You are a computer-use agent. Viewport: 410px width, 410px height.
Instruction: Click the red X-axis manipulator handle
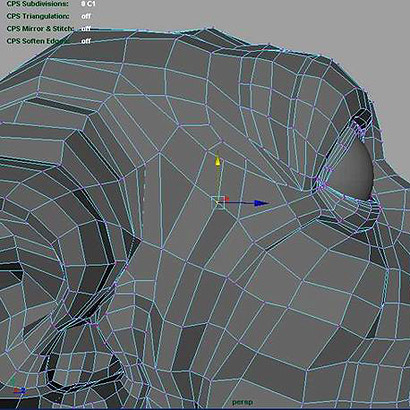(227, 199)
